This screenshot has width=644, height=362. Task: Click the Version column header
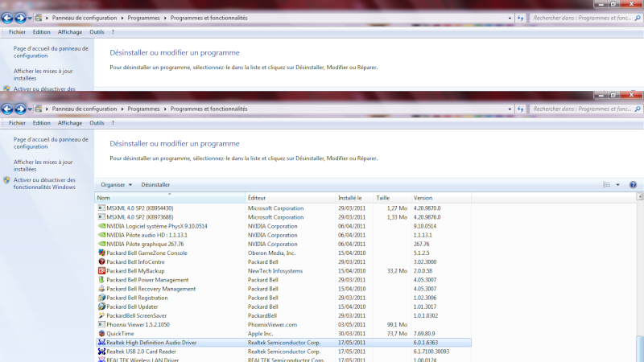[x=440, y=198]
